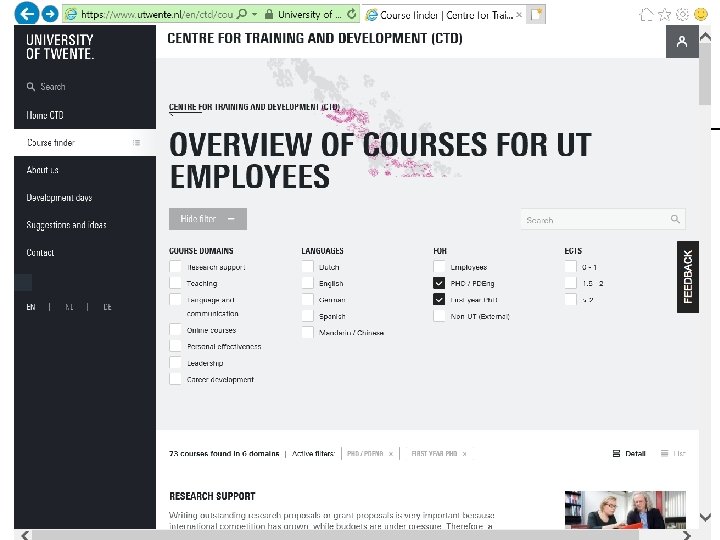Screen dimensions: 720x540
Task: Check the Employees checkbox
Action: click(x=439, y=267)
